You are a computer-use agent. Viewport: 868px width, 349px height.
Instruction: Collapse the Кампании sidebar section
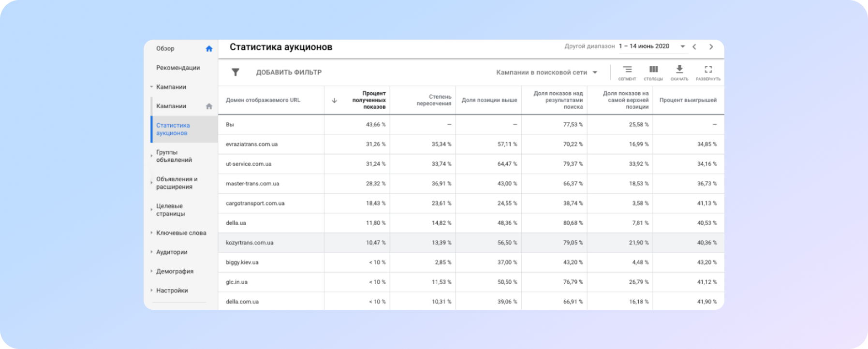click(x=151, y=87)
